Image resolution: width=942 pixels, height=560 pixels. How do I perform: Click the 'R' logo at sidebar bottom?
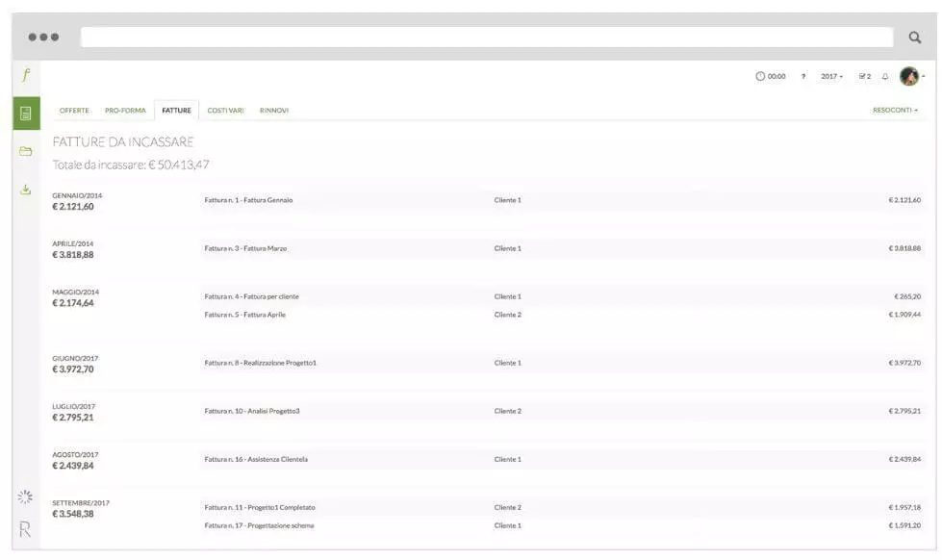25,528
